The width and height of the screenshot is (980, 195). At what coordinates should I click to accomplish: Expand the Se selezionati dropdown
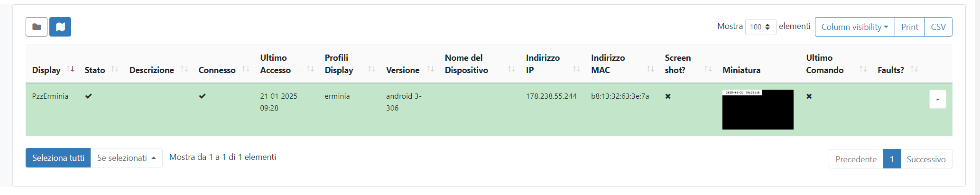[127, 158]
